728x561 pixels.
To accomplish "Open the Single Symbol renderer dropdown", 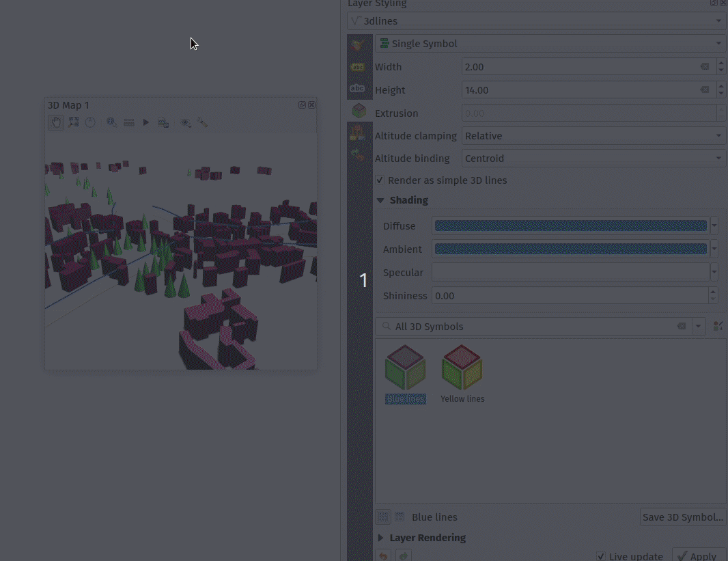I will point(550,44).
